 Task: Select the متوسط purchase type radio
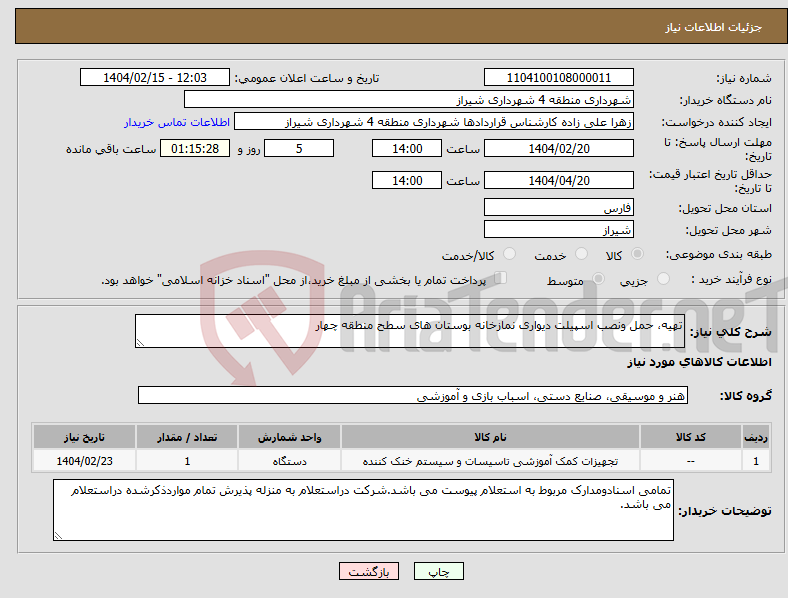click(598, 278)
